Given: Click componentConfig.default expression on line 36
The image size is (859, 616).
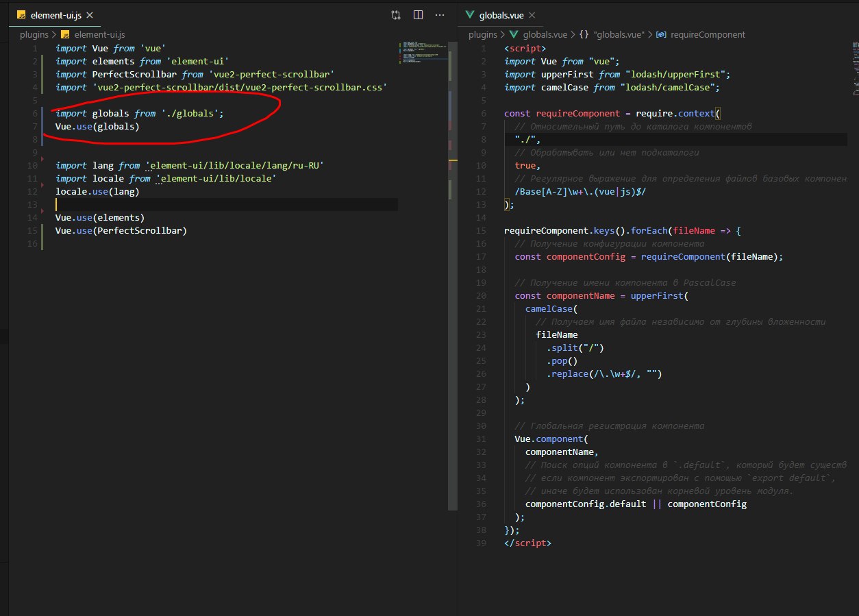Looking at the screenshot, I should point(586,504).
